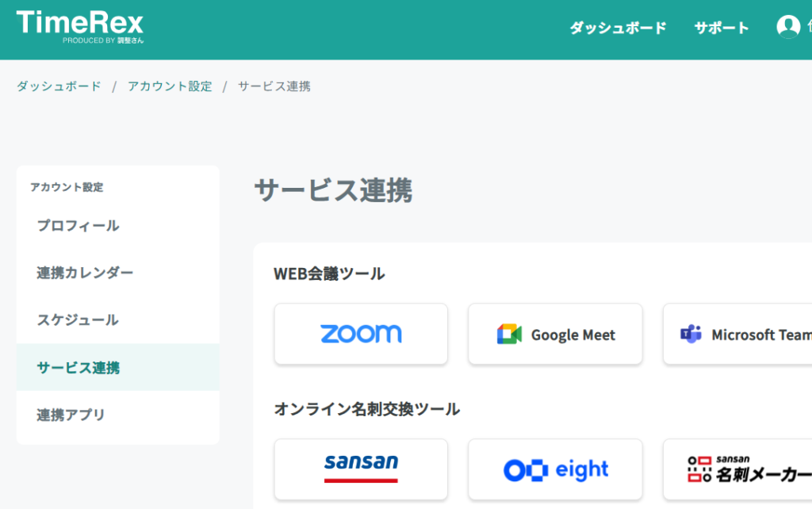Open the user profile avatar icon
This screenshot has height=509, width=812.
pos(788,26)
